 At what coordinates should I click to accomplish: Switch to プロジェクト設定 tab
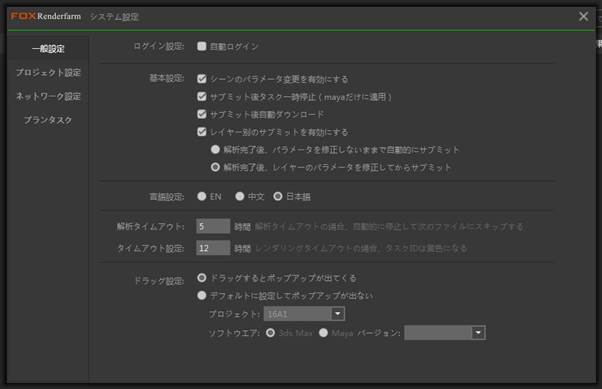click(48, 73)
